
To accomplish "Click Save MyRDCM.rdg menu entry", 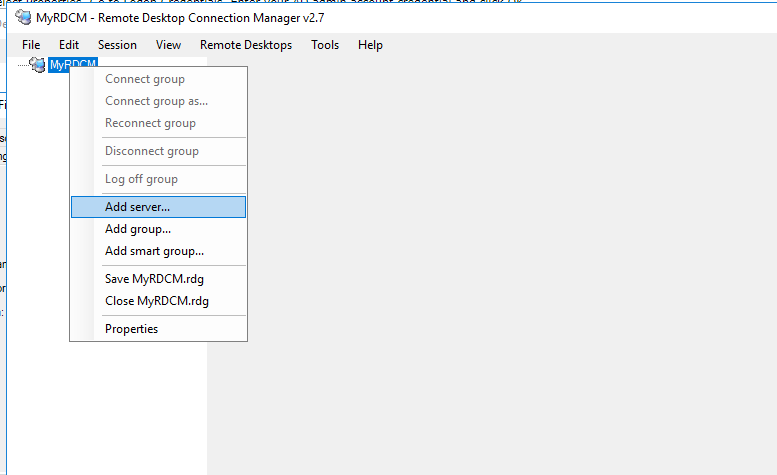I will click(158, 279).
